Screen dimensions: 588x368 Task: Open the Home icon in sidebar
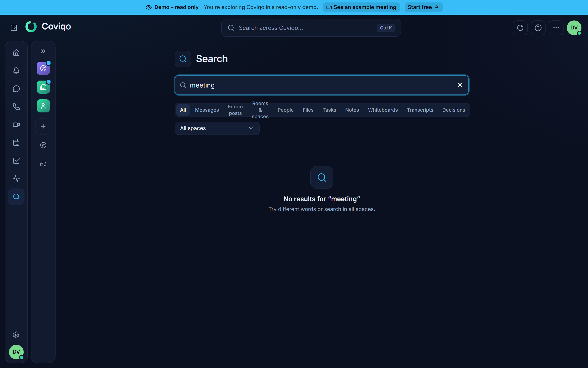pyautogui.click(x=16, y=53)
